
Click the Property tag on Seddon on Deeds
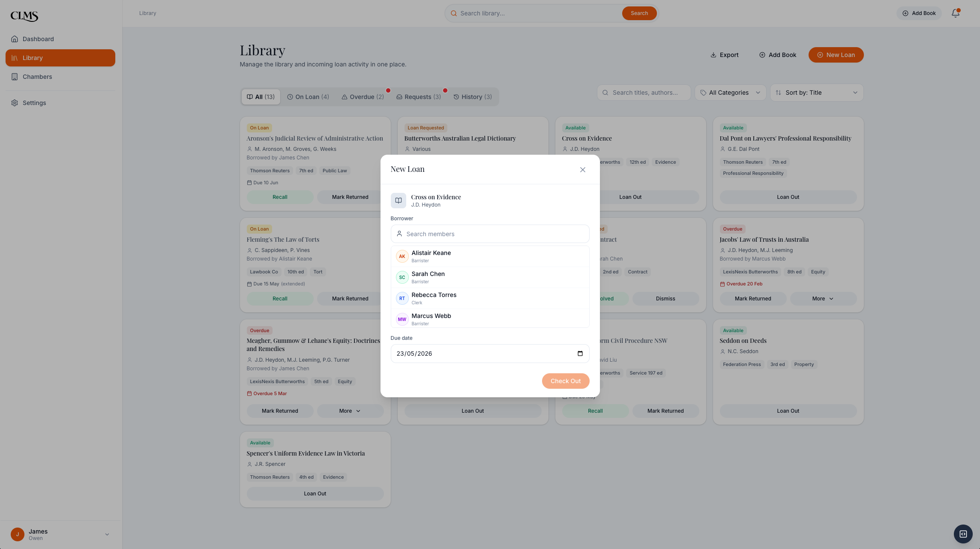point(803,364)
